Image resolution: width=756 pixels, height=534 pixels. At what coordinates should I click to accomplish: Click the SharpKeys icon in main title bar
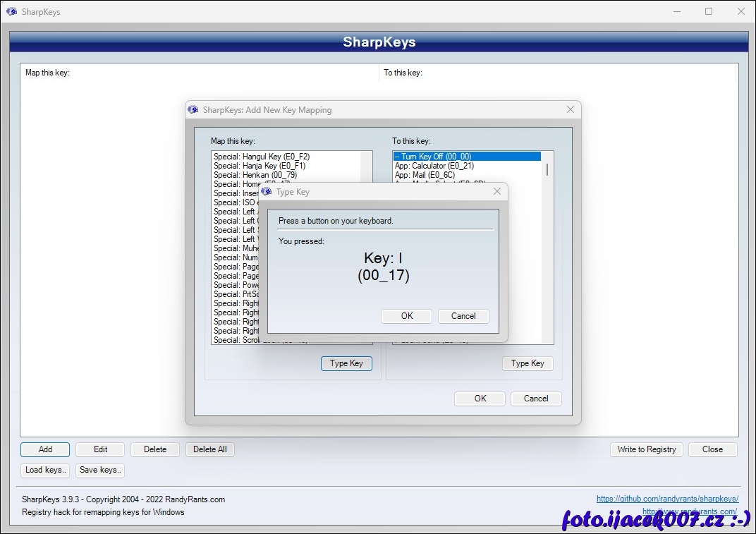click(x=11, y=11)
